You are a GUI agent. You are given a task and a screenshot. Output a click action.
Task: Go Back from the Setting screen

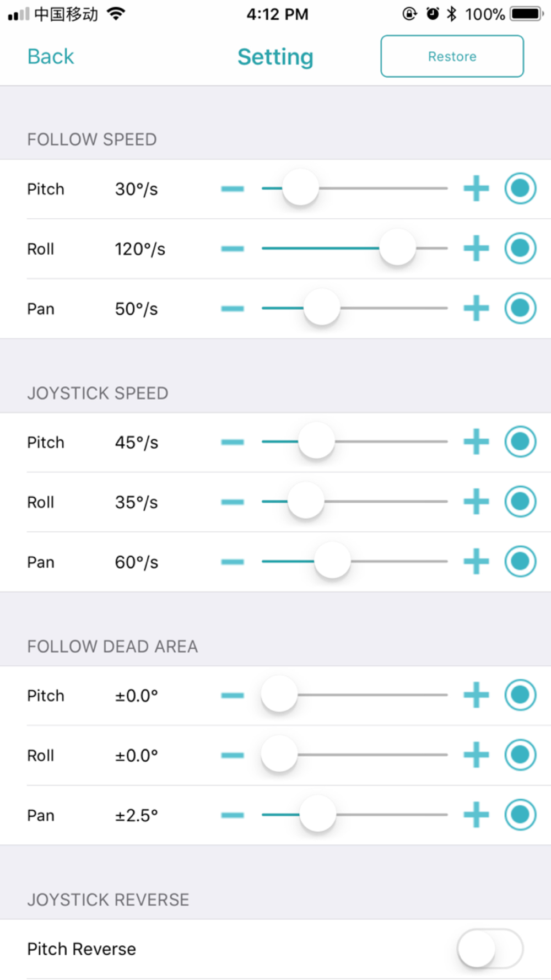click(51, 56)
